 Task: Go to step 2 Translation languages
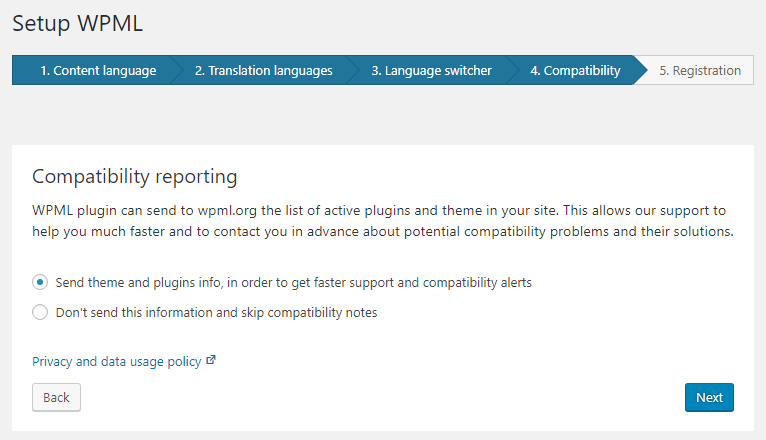[264, 70]
